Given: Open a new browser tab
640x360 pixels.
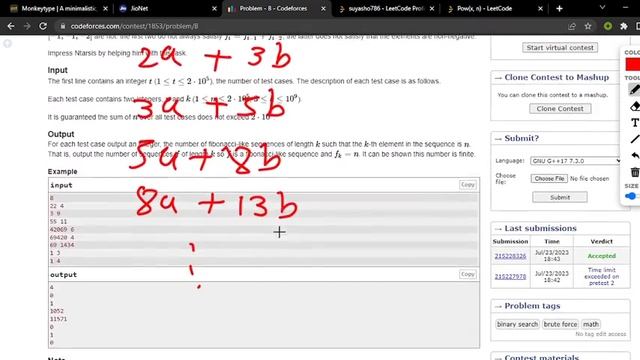Looking at the screenshot, I should (x=559, y=8).
